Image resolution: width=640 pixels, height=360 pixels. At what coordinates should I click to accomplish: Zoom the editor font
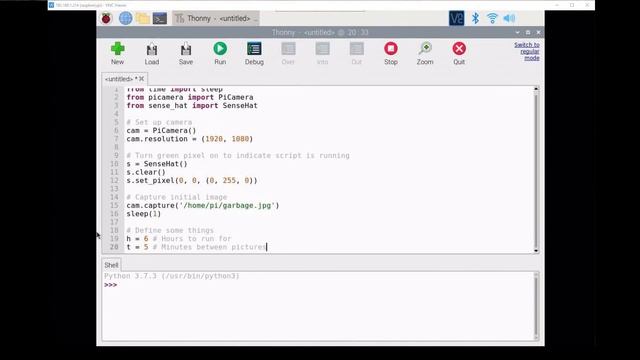pos(425,53)
